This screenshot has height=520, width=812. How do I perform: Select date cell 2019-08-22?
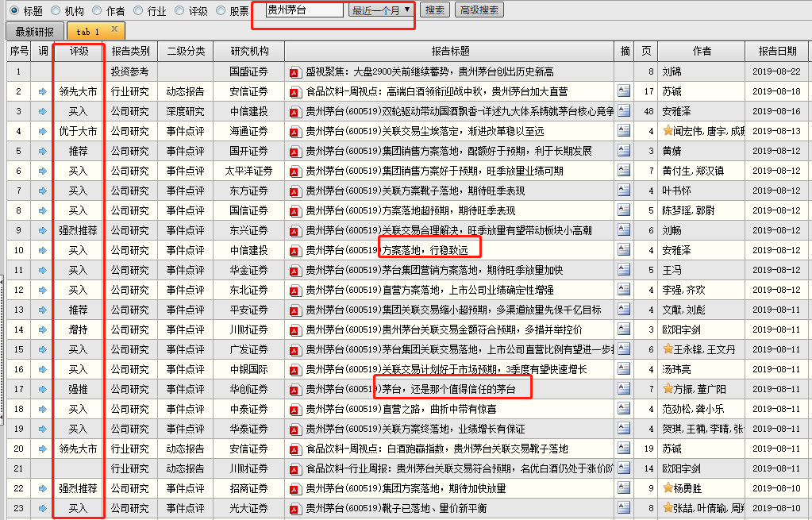(777, 72)
